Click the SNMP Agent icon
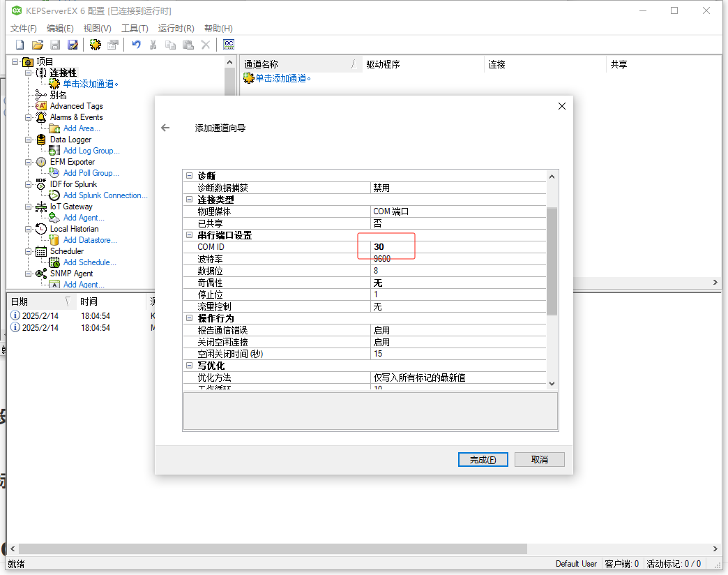The image size is (728, 575). [x=41, y=274]
